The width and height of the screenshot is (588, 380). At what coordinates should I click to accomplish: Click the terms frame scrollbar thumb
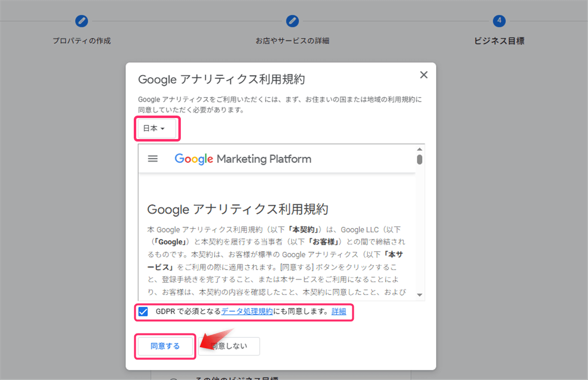[419, 160]
